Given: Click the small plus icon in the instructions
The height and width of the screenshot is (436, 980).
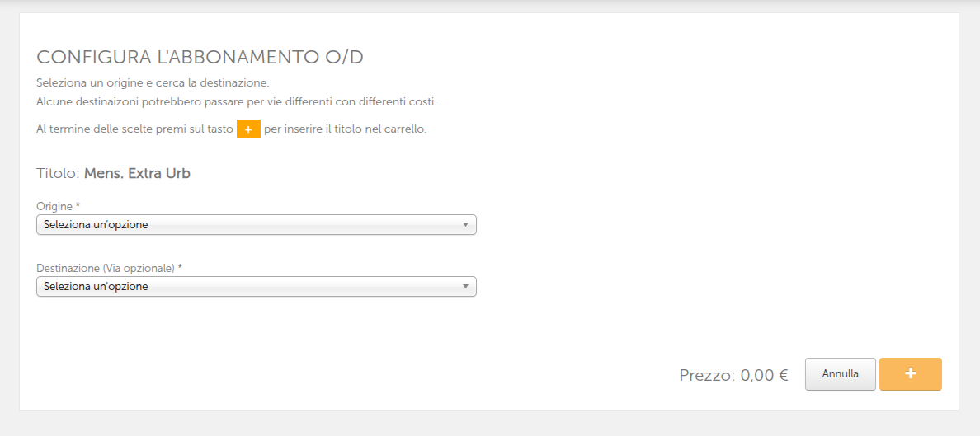Looking at the screenshot, I should click(x=248, y=129).
